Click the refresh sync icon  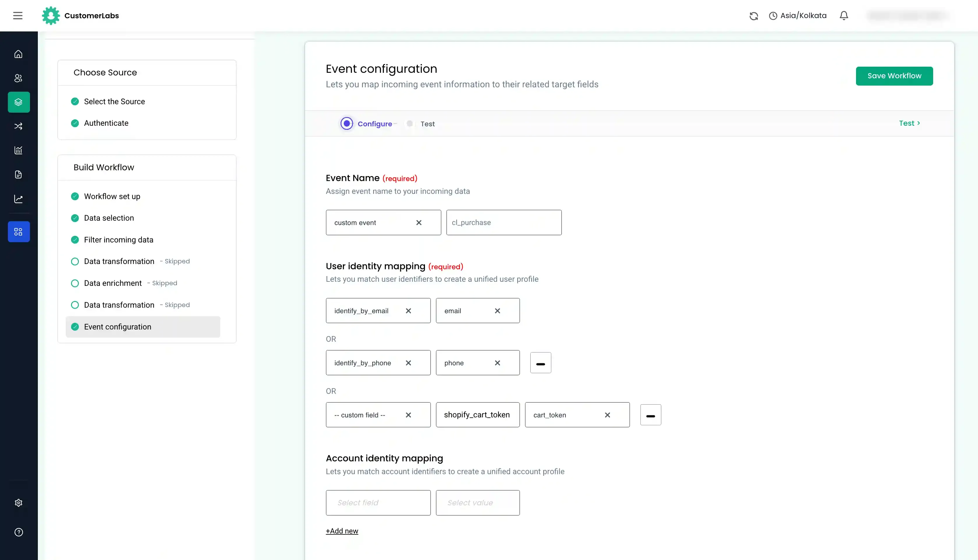[x=754, y=16]
